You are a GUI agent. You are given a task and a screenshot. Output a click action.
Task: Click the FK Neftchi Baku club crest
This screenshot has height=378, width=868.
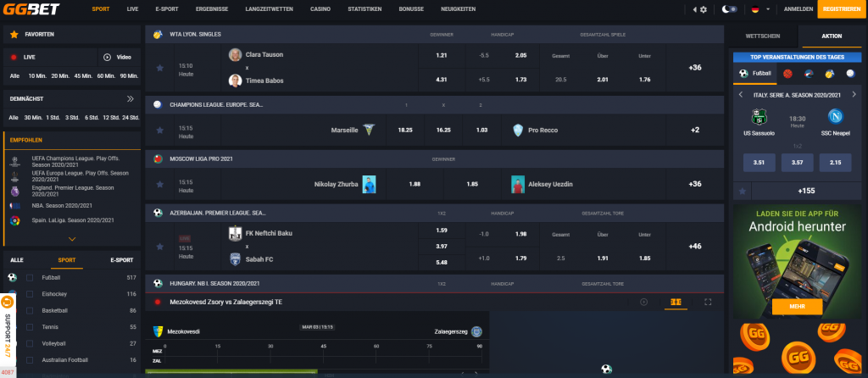coord(236,234)
